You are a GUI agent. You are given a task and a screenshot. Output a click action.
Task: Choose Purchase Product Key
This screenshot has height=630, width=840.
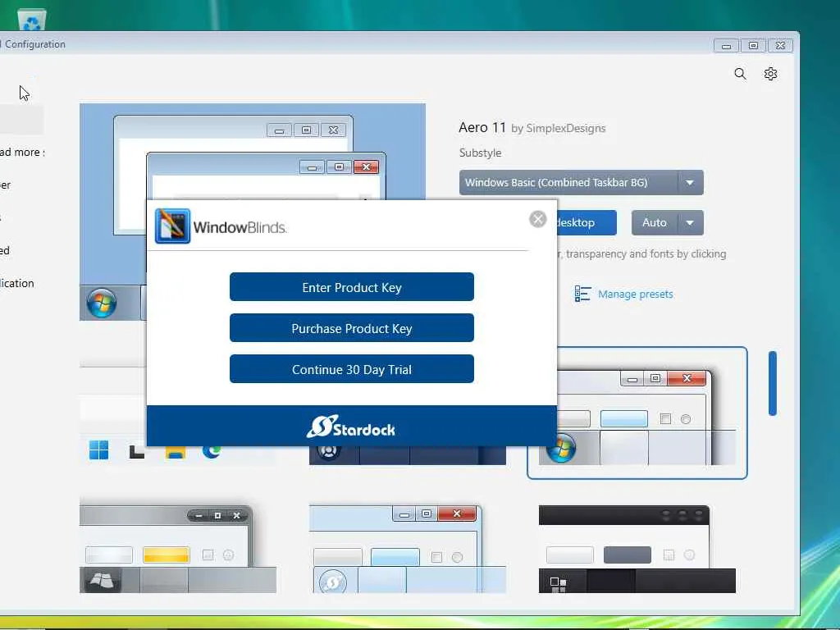[351, 328]
